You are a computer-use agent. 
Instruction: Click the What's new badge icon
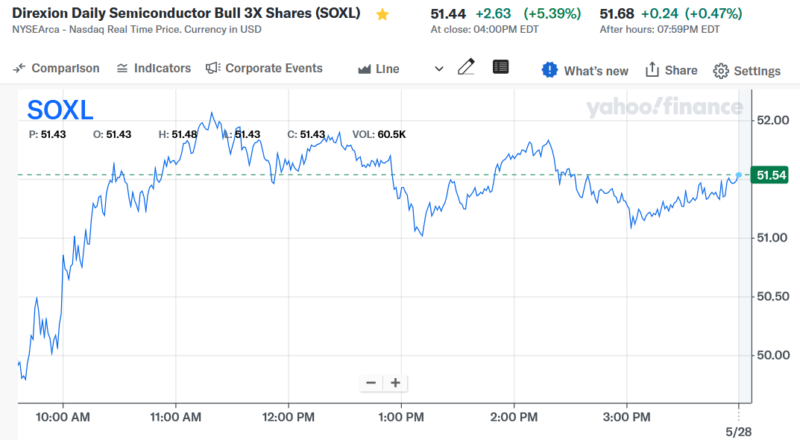point(550,70)
